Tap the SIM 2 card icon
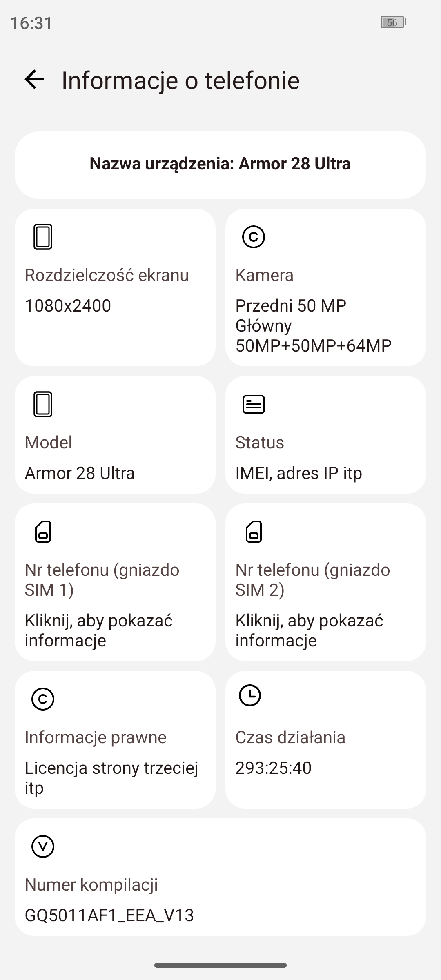The height and width of the screenshot is (980, 441). (x=254, y=532)
